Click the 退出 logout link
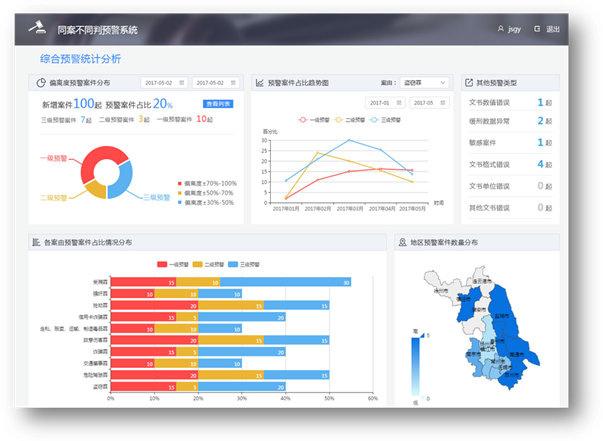This screenshot has width=603, height=441. (x=553, y=29)
